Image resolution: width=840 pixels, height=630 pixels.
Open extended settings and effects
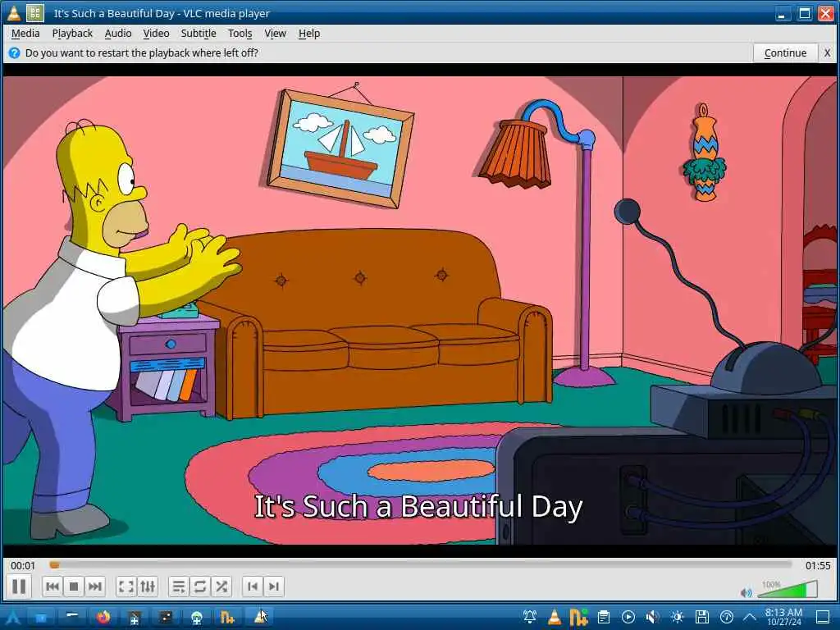point(148,587)
